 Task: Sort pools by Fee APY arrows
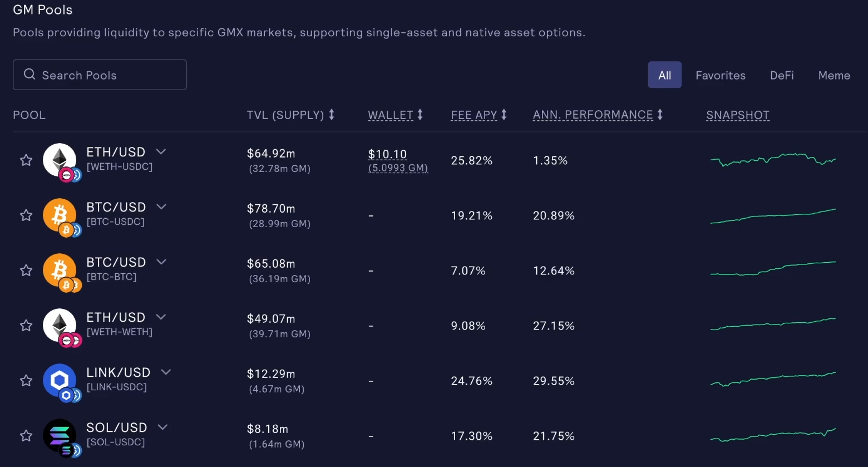[504, 115]
